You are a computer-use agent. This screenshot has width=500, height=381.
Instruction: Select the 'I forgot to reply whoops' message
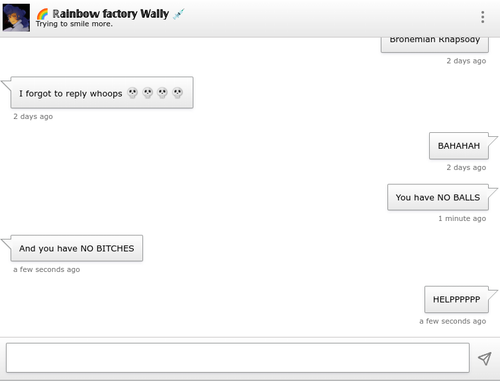102,93
